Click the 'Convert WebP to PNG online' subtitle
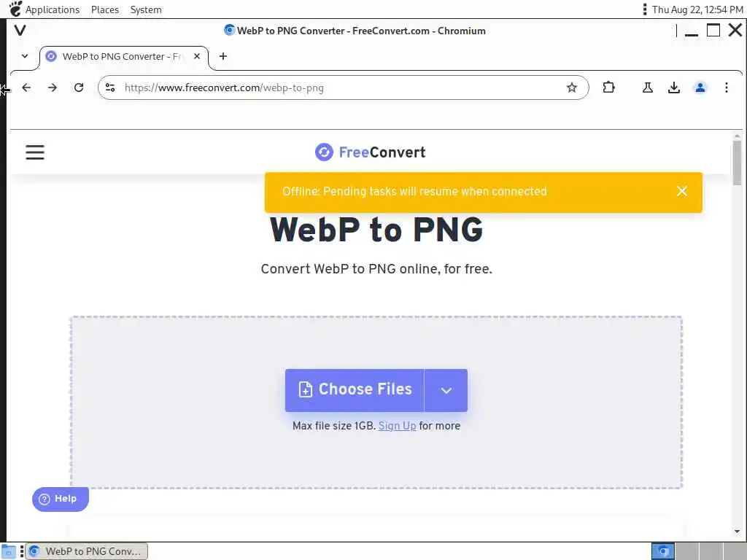Screen dimensions: 747x560 pos(376,269)
